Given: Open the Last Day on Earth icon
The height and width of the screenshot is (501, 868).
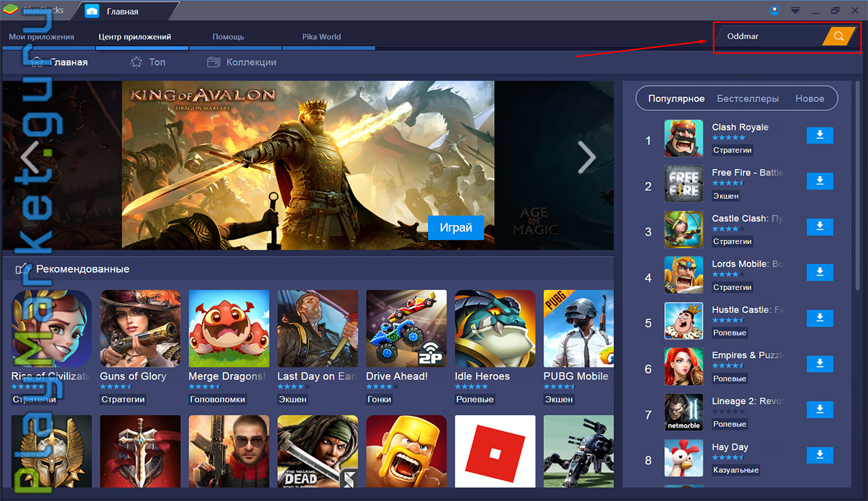Looking at the screenshot, I should 318,330.
